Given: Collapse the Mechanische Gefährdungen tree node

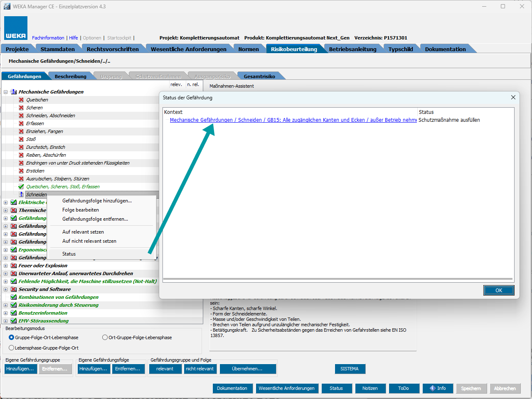Looking at the screenshot, I should 6,92.
